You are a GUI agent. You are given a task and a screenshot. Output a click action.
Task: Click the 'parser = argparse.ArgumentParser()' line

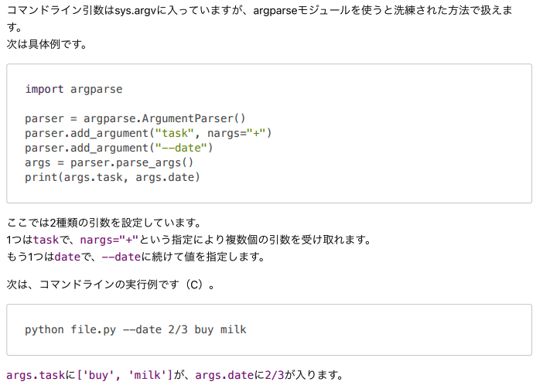tap(135, 118)
